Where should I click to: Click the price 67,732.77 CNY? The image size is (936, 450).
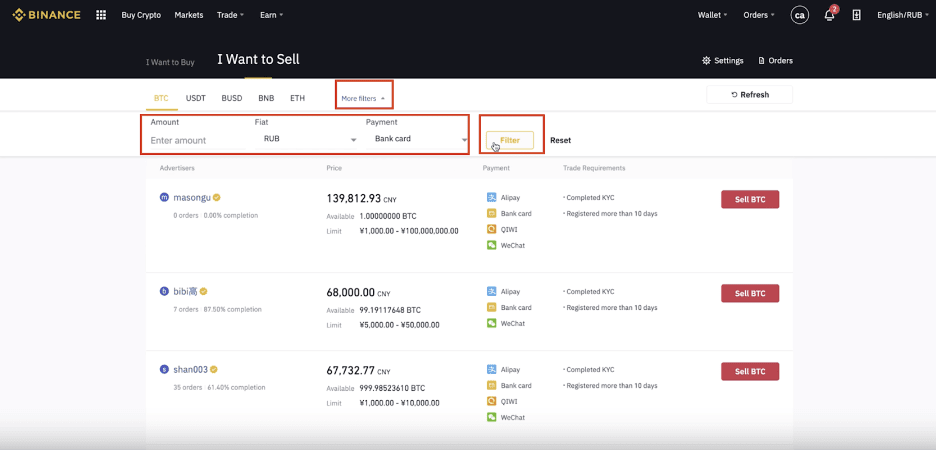358,370
